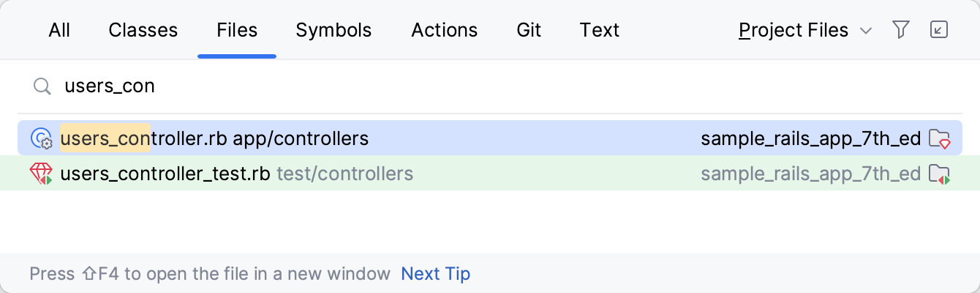Switch to the All tab
Image resolution: width=980 pixels, height=293 pixels.
pos(59,30)
